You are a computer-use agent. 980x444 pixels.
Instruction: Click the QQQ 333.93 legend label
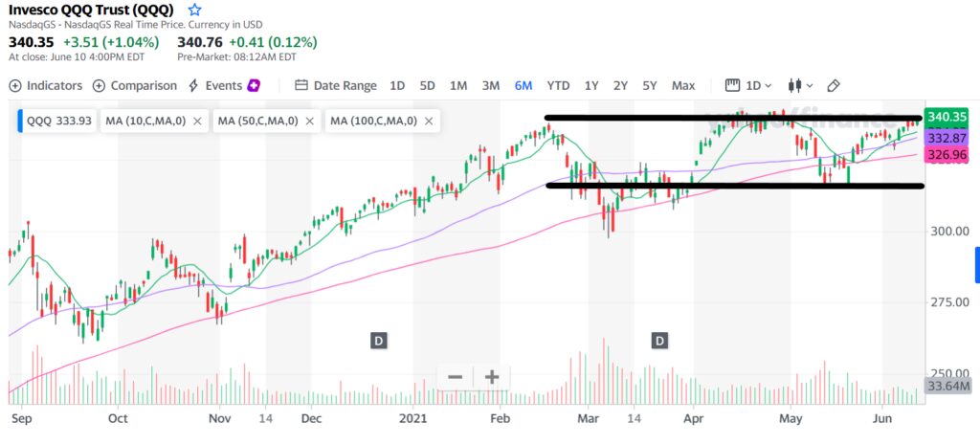[x=60, y=122]
